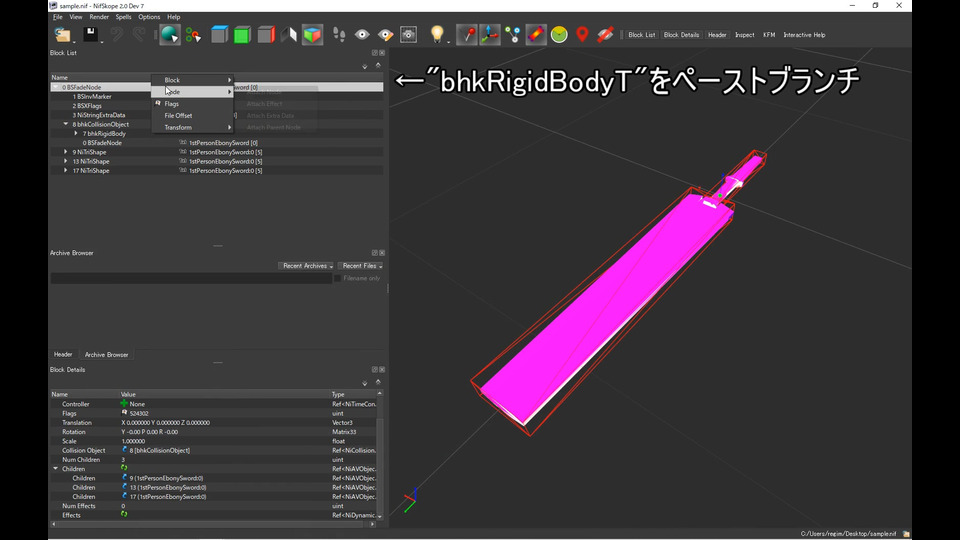Toggle the eye with pencil icon
This screenshot has width=960, height=540.
(385, 34)
